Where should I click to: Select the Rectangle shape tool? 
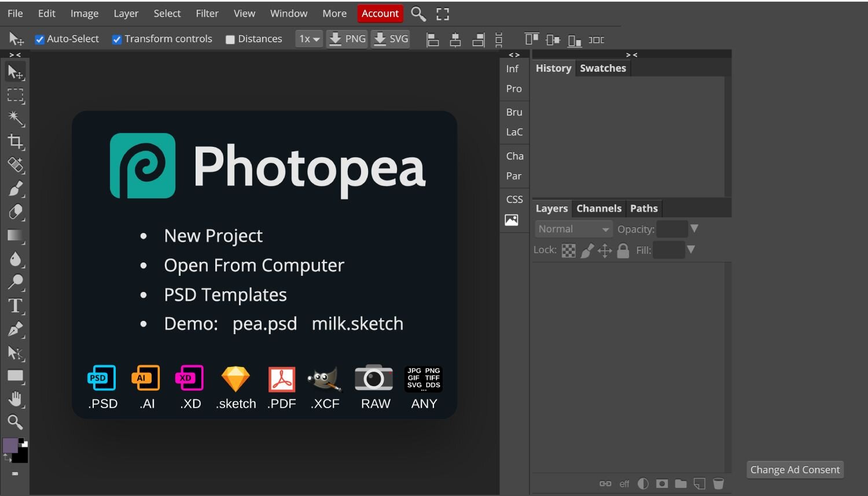pos(15,376)
